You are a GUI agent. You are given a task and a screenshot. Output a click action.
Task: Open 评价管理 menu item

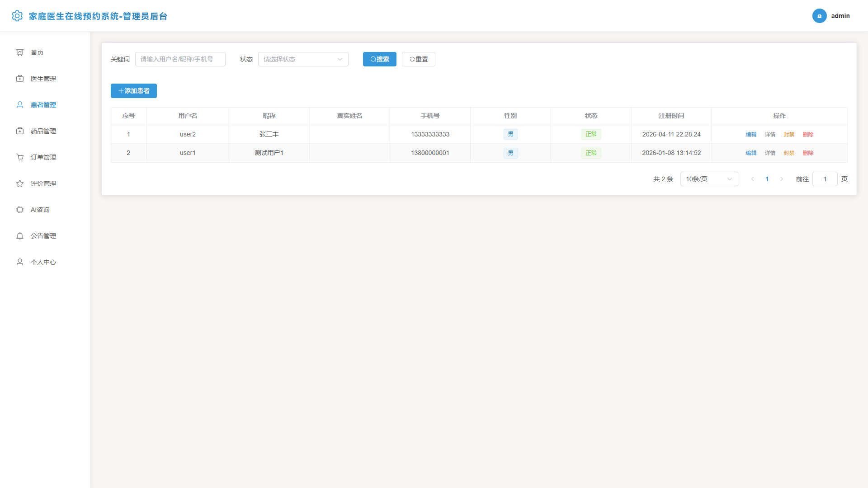click(x=45, y=183)
